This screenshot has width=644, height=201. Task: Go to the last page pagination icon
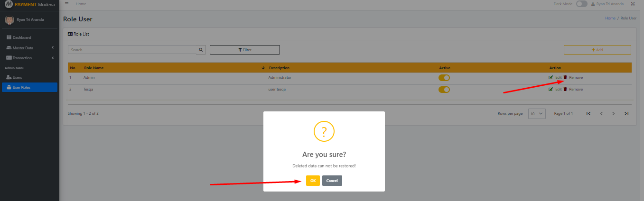pos(626,113)
